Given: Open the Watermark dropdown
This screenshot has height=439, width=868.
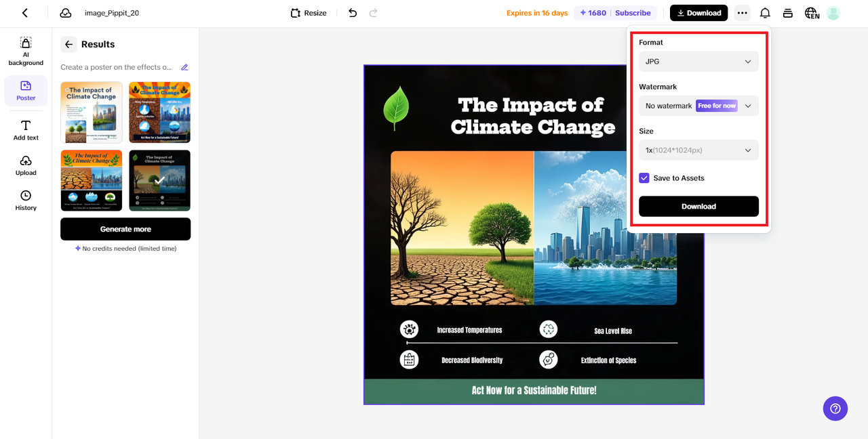Looking at the screenshot, I should [698, 106].
